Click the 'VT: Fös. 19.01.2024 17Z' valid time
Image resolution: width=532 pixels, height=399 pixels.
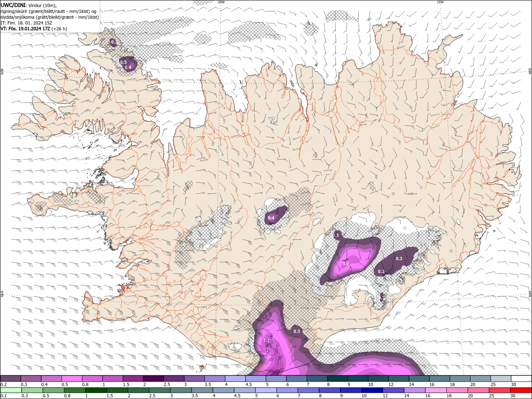point(25,29)
